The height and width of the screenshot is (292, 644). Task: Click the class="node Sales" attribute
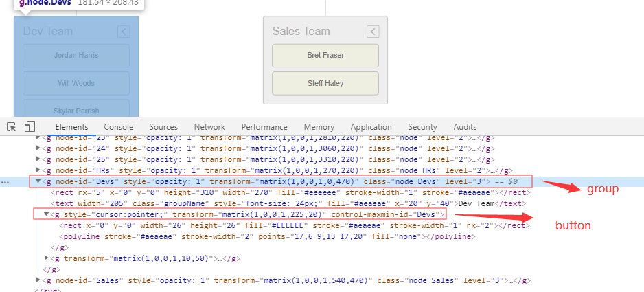(418, 280)
